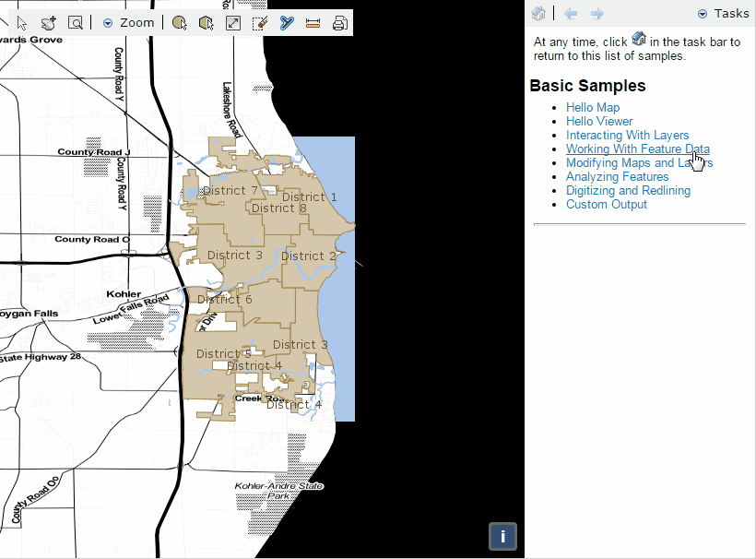The width and height of the screenshot is (756, 559).
Task: Activate the pan hand tool
Action: (49, 22)
